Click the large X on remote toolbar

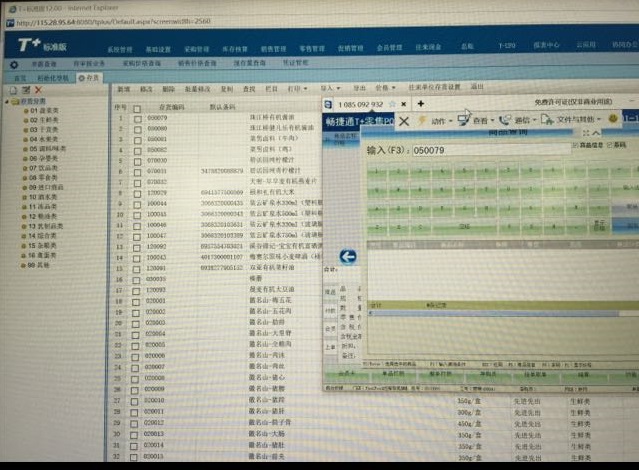pos(404,121)
